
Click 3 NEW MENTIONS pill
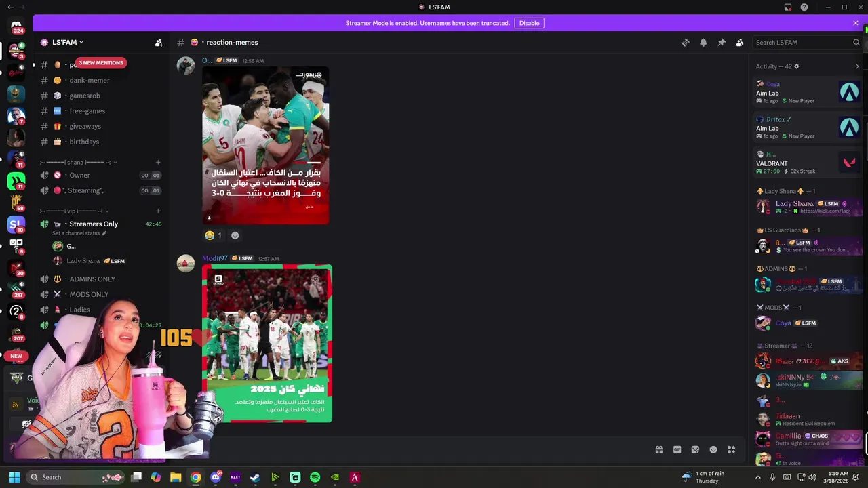101,63
